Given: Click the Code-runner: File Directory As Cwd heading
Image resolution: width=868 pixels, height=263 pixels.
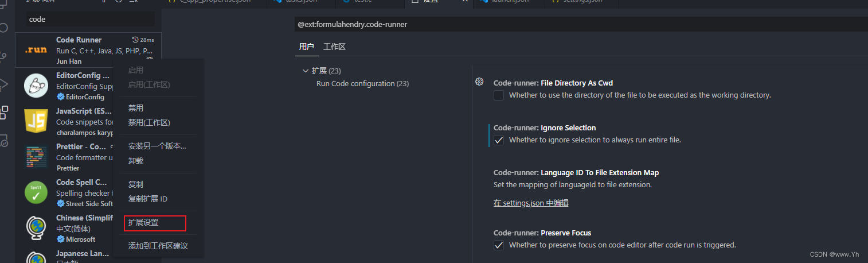Looking at the screenshot, I should tap(553, 83).
